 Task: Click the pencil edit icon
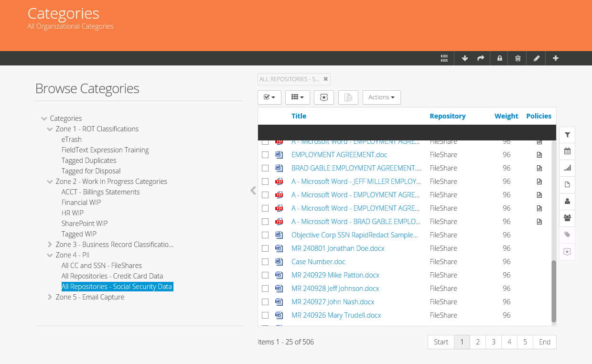click(537, 58)
